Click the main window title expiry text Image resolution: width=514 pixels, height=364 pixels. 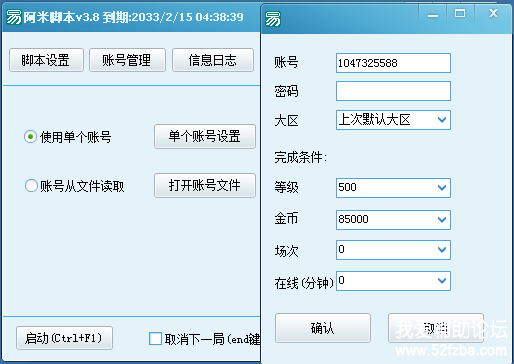[173, 17]
